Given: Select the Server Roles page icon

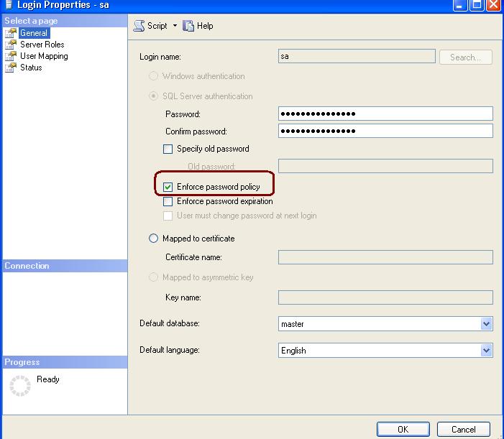Looking at the screenshot, I should 11,45.
